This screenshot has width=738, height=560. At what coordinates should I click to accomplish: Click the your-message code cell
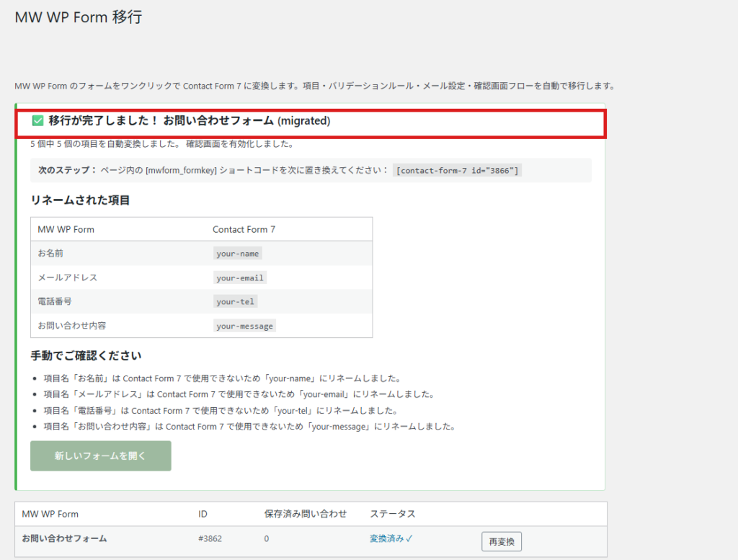(x=245, y=326)
